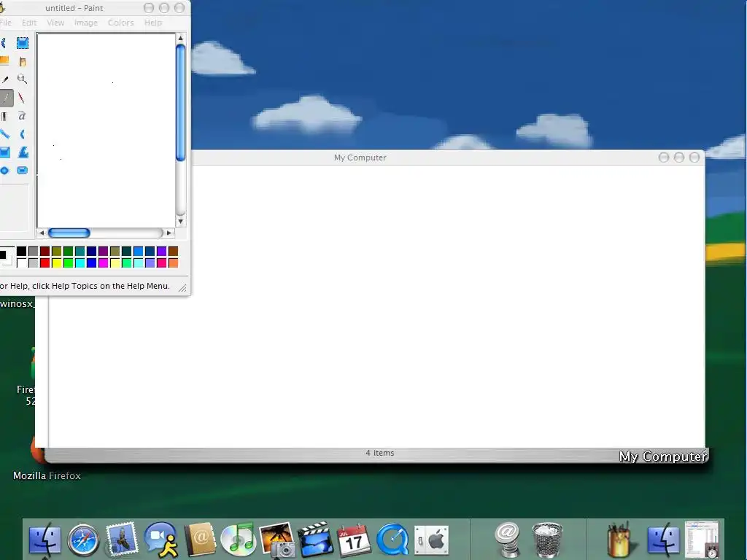This screenshot has width=747, height=560.
Task: Click Paint vertical scrollbar down arrow
Action: [x=181, y=221]
